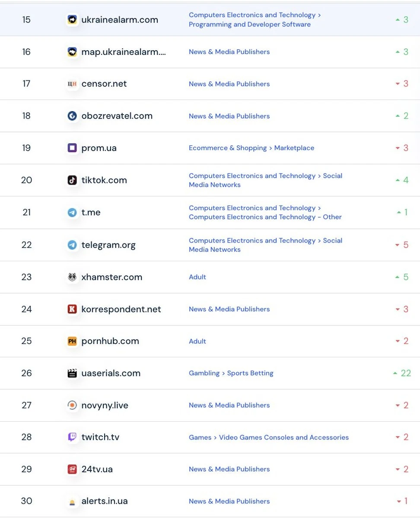Screen dimensions: 420x519
Task: Click the Twitch logo icon
Action: (72, 437)
